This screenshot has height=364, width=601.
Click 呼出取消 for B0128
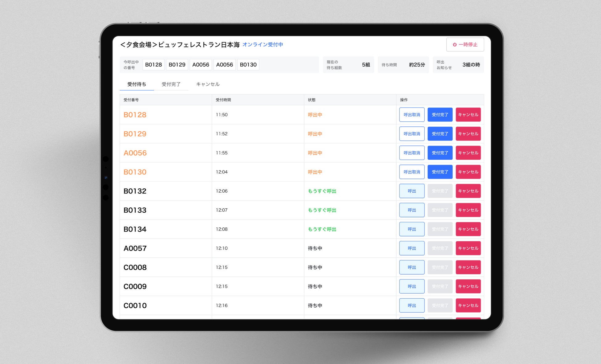[x=411, y=115]
